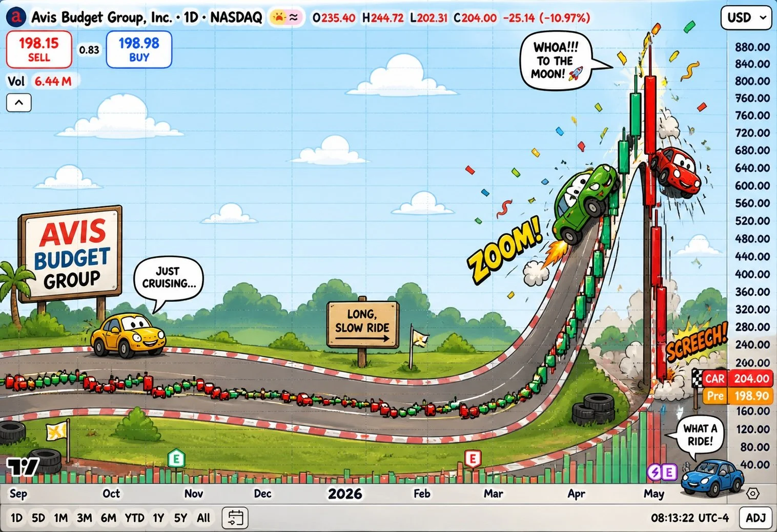Click the TradingView logo

tap(23, 467)
